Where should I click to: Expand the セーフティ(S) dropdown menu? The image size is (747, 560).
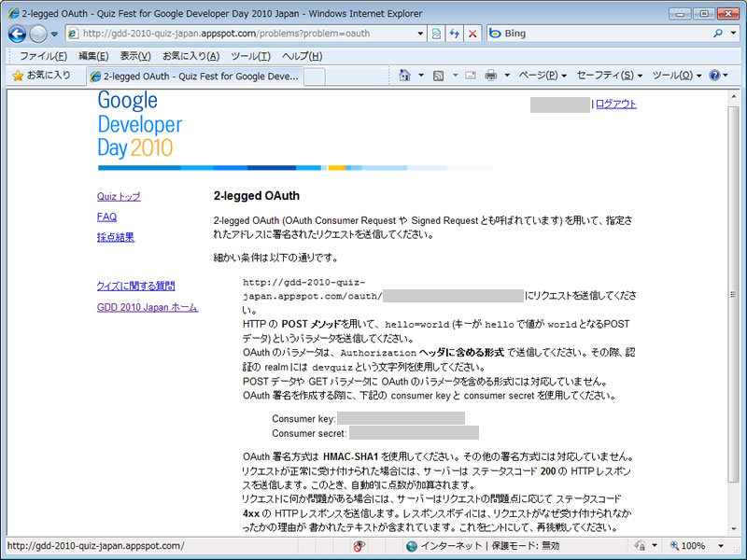point(610,75)
